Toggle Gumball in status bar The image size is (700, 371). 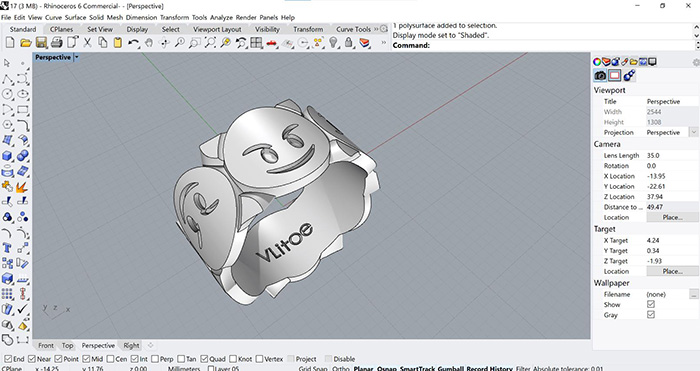(450, 368)
